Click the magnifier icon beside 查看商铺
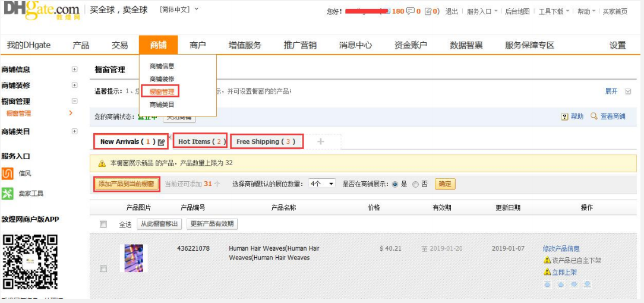Screen dimensions: 644x303 (x=594, y=116)
